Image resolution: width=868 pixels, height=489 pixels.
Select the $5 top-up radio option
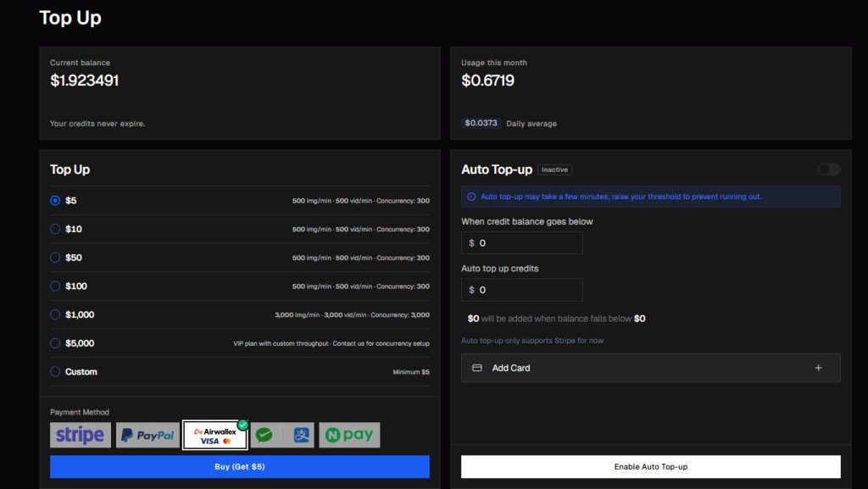click(x=55, y=200)
